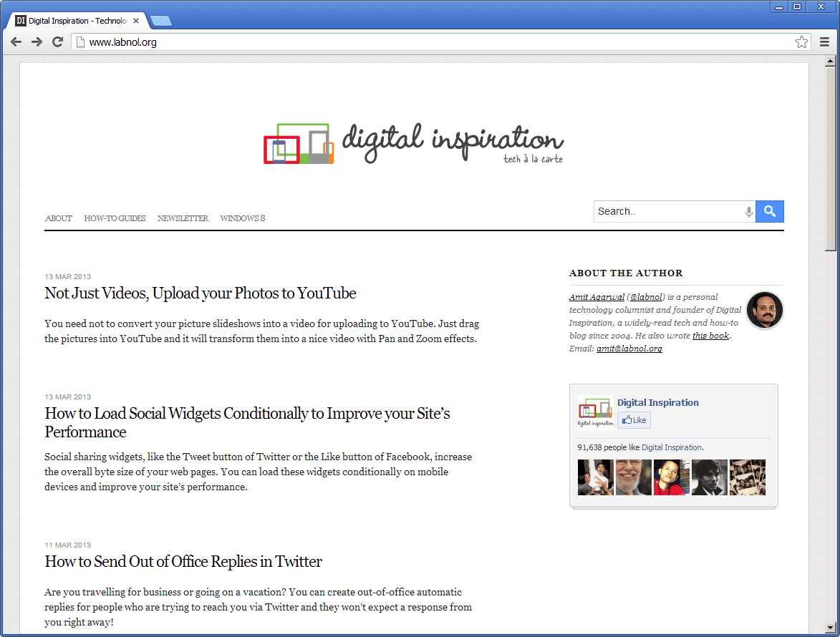
Task: Open 'Not Just Videos, Upload your Photos to YouTube'
Action: click(201, 293)
